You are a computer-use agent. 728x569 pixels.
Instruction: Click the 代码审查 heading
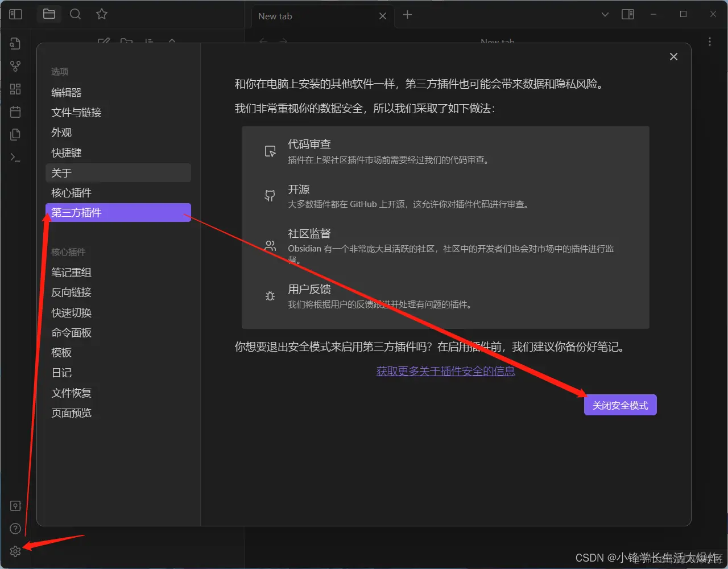(309, 145)
